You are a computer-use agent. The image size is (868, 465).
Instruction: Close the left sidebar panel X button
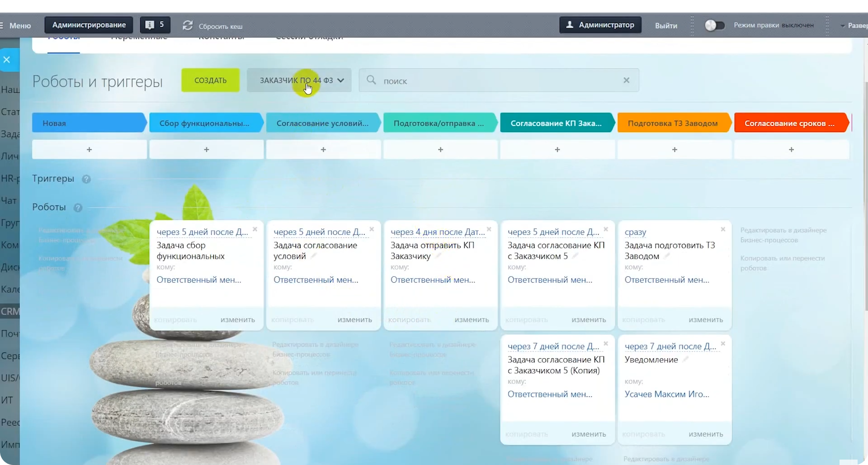7,60
